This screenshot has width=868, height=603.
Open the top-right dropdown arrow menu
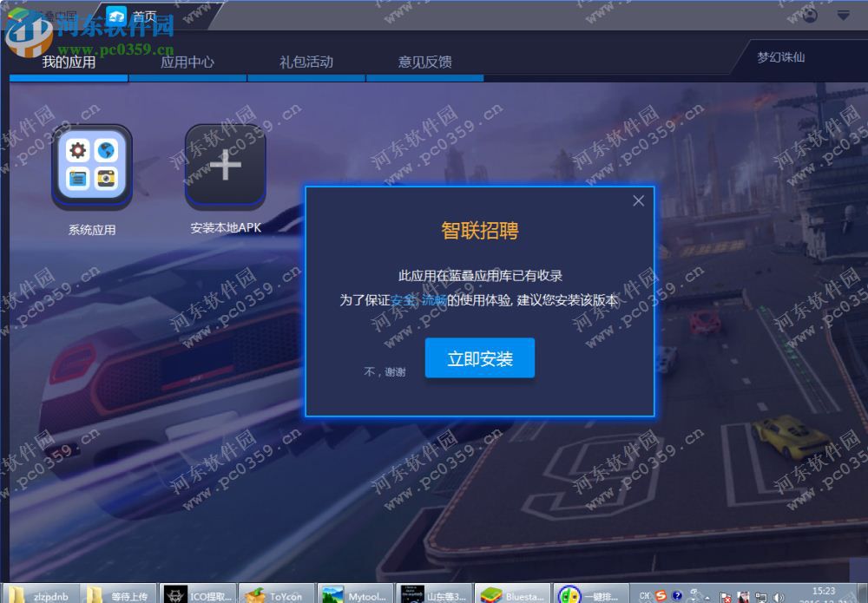click(842, 15)
